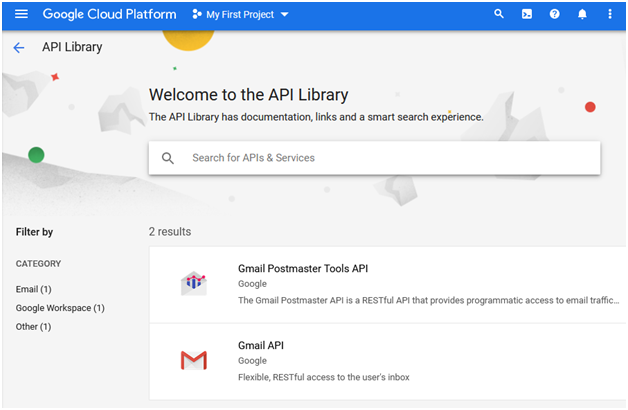Go back using the API Library arrow
The image size is (628, 410).
[x=19, y=48]
